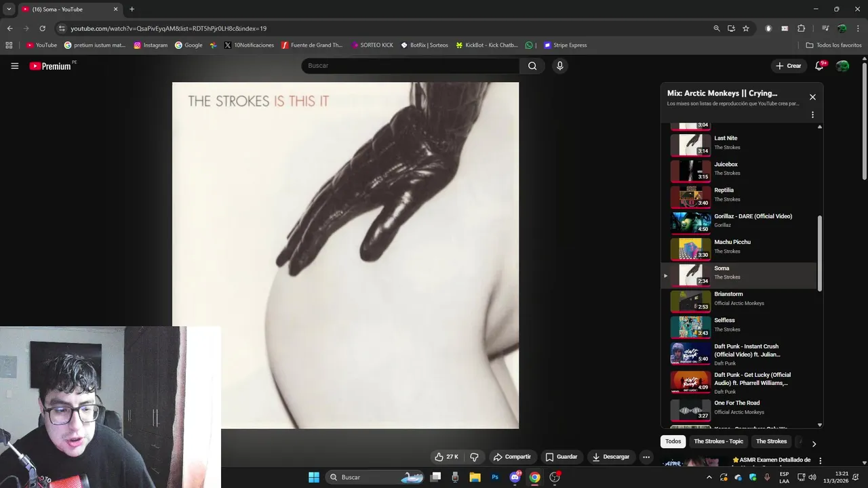Screen dimensions: 868x488
Task: Open the Windows Start menu
Action: 314,477
